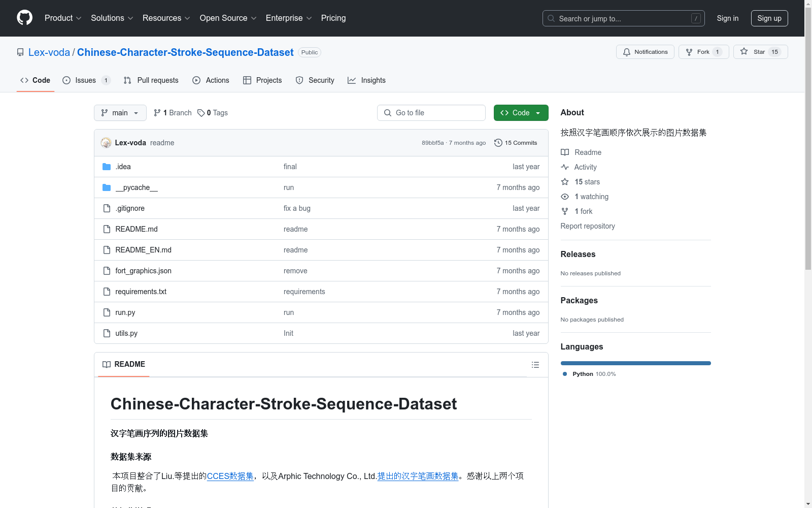812x508 pixels.
Task: Click the Sign in link
Action: (x=728, y=18)
